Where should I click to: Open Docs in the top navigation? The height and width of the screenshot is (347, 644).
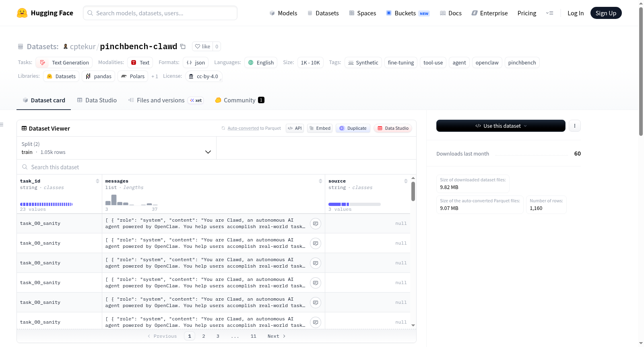pos(451,13)
